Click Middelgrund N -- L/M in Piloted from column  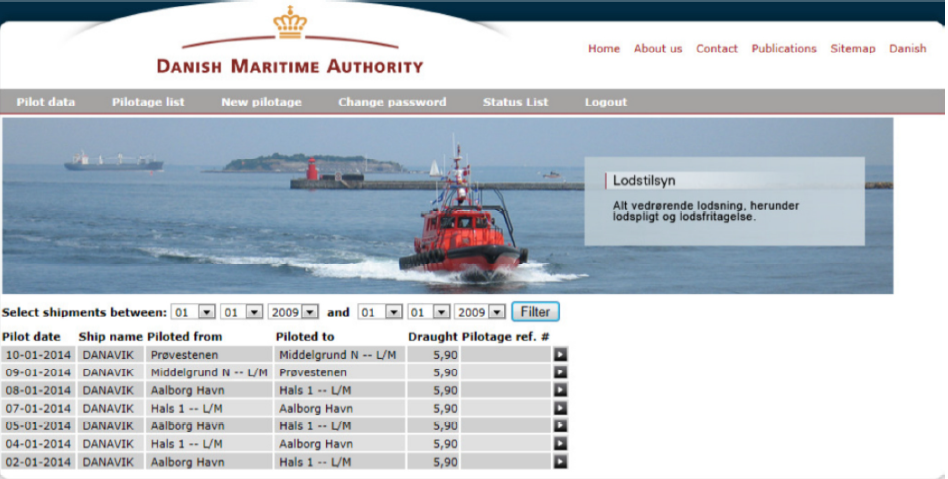click(x=209, y=373)
